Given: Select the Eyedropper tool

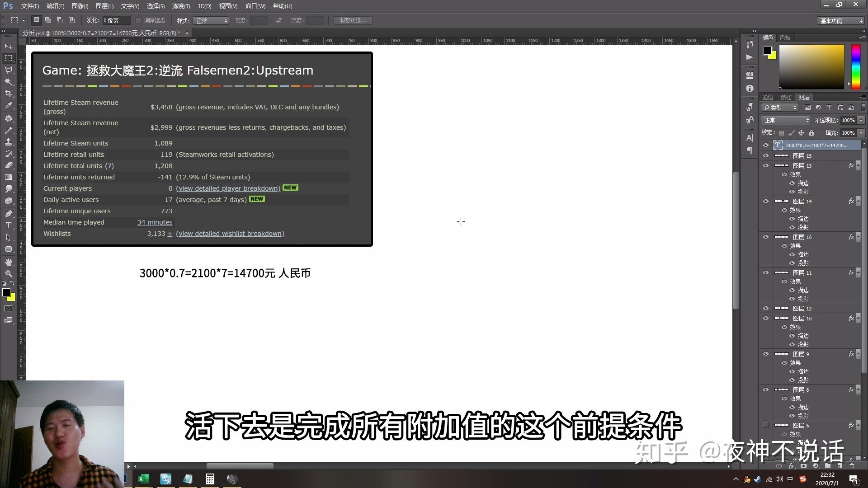Looking at the screenshot, I should (9, 105).
